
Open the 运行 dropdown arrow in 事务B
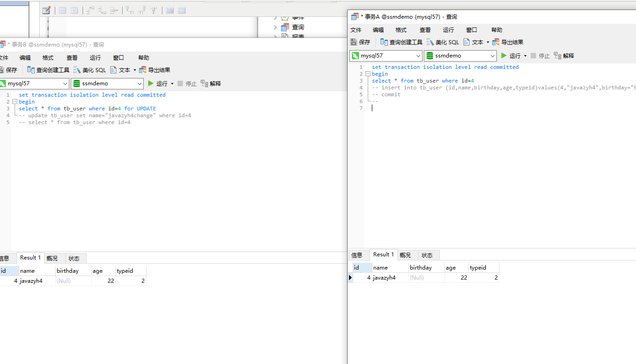pyautogui.click(x=172, y=83)
